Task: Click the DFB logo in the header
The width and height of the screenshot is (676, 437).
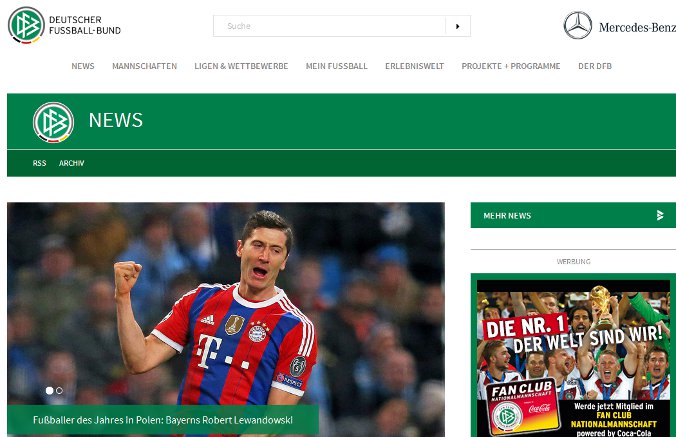Action: (26, 25)
